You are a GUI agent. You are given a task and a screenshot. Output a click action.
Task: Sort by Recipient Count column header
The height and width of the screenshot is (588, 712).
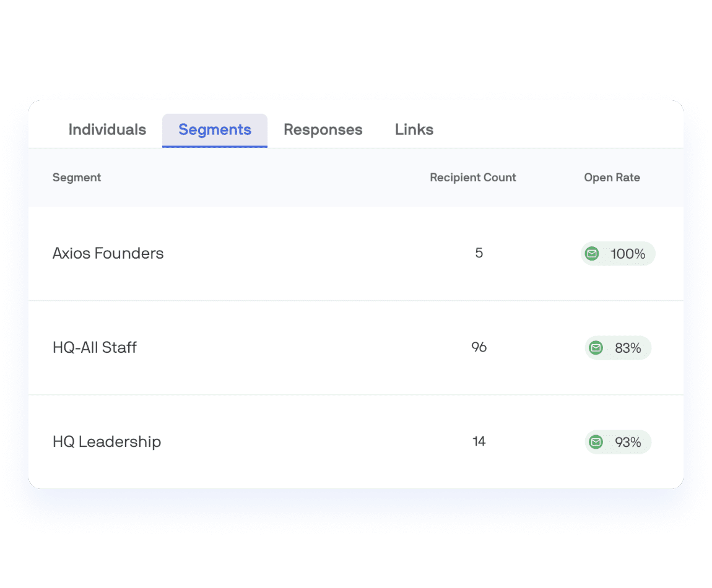coord(472,178)
